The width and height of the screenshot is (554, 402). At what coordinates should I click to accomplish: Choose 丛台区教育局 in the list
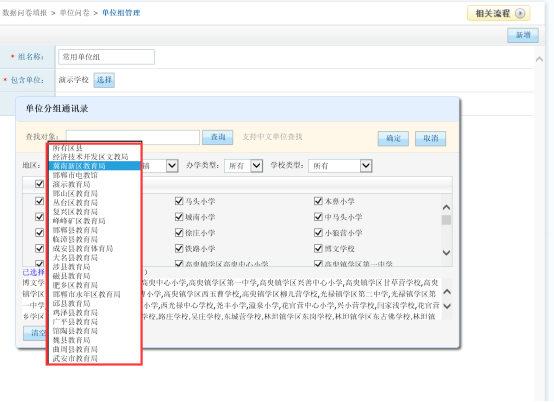click(75, 202)
